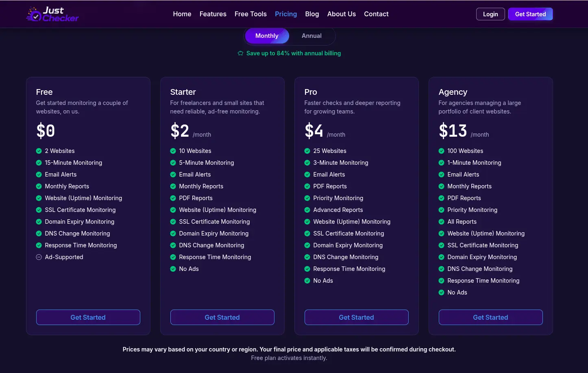Choose Get Started on the Agency plan
Screen dimensions: 588x373
491,317
